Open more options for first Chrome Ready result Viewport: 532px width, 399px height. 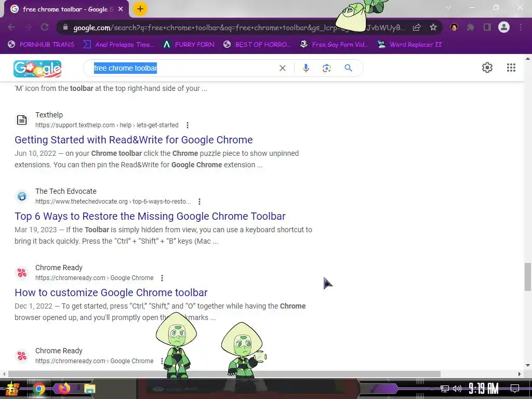click(162, 278)
